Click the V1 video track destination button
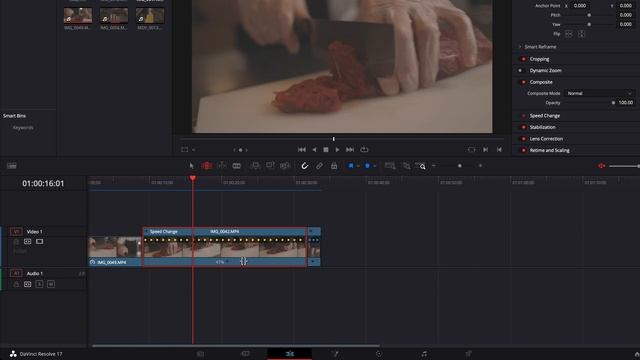This screenshot has height=360, width=640. coord(16,231)
